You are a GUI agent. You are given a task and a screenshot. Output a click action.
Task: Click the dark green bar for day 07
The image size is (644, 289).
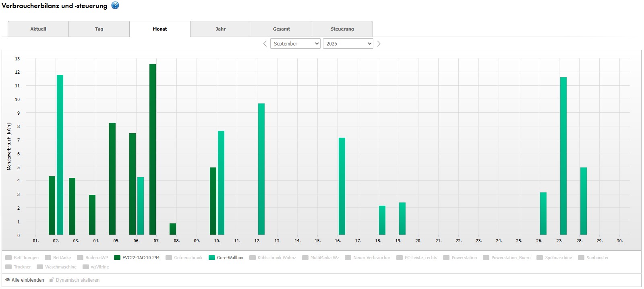(x=153, y=149)
